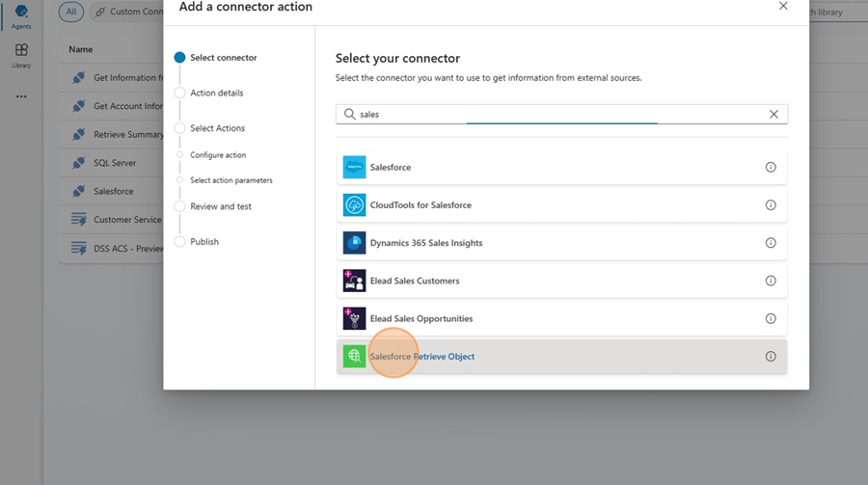
Task: Expand the sidebar more options ellipsis
Action: coord(21,96)
